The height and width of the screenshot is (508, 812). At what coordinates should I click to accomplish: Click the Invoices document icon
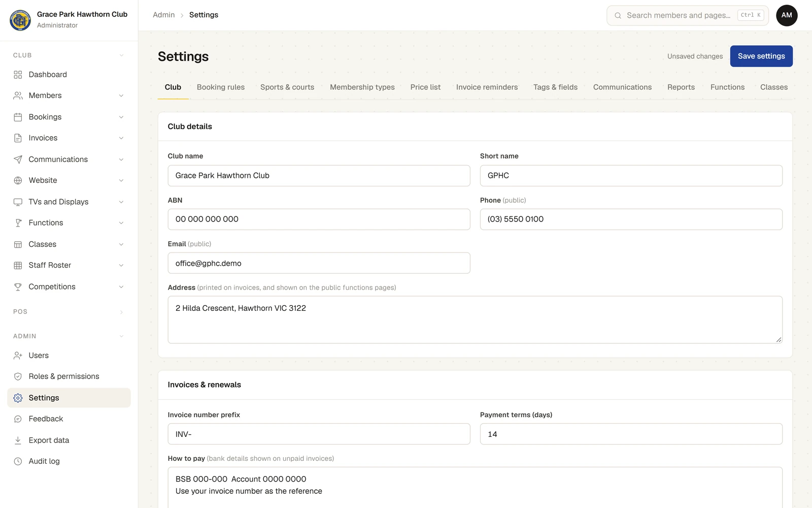pyautogui.click(x=18, y=138)
